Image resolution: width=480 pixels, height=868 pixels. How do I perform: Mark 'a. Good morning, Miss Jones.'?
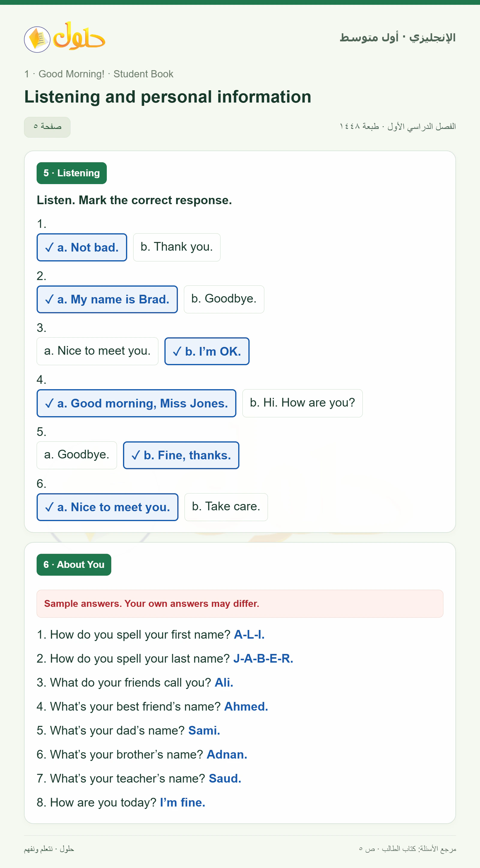click(x=136, y=403)
